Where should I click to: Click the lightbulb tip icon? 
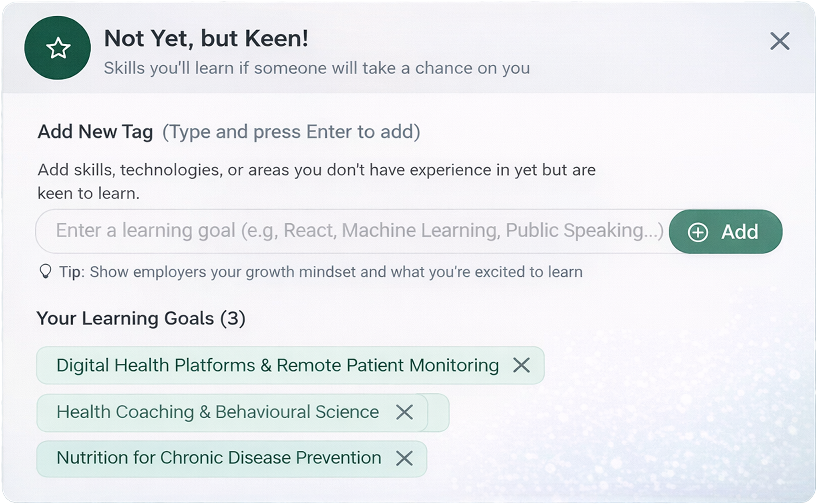[x=45, y=271]
